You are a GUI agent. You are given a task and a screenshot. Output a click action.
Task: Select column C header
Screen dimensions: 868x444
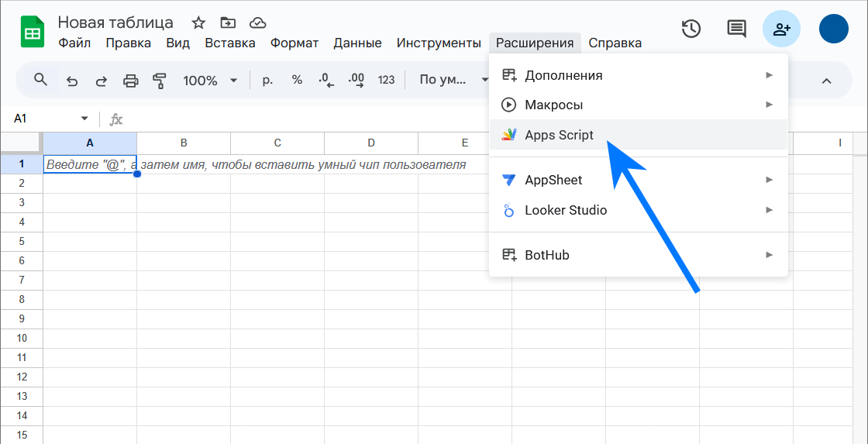click(277, 143)
